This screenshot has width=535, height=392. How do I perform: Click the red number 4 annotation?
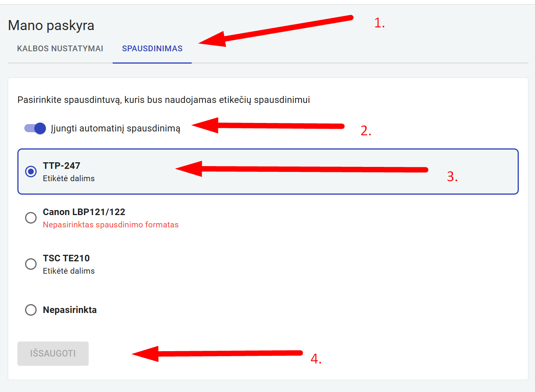pyautogui.click(x=316, y=359)
